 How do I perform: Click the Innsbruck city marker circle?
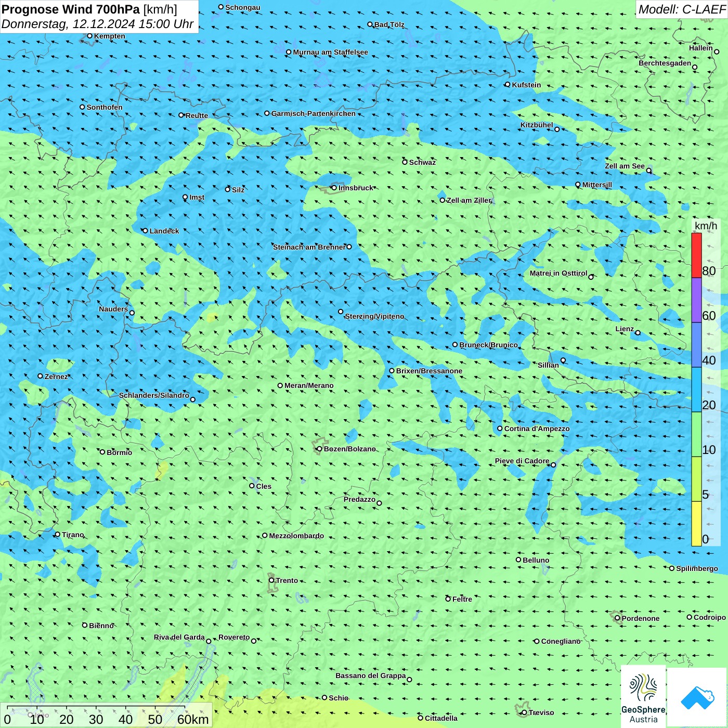click(334, 188)
